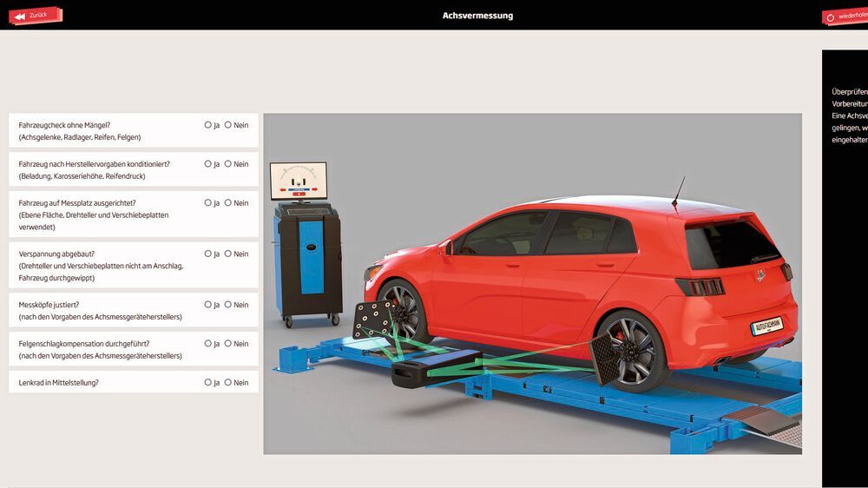The image size is (868, 488).
Task: Answer Nein for Felgenschlagkompensation durchgeführt
Action: click(x=228, y=344)
